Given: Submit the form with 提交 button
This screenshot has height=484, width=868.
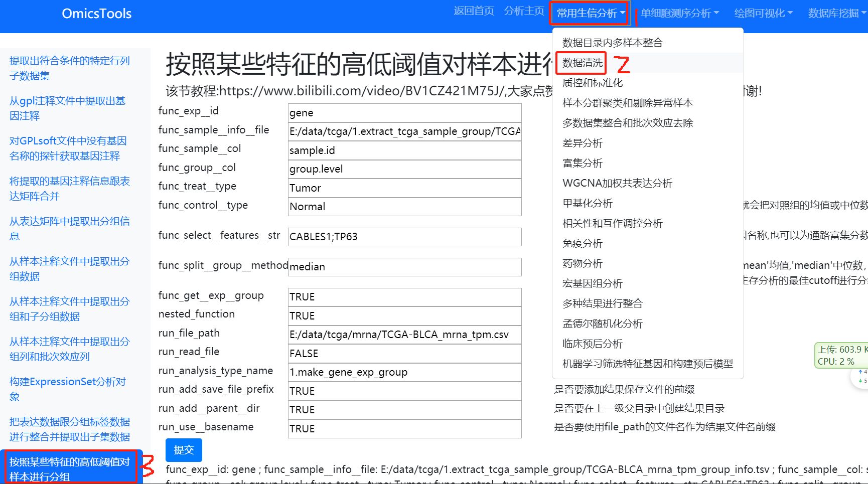Looking at the screenshot, I should pyautogui.click(x=184, y=450).
